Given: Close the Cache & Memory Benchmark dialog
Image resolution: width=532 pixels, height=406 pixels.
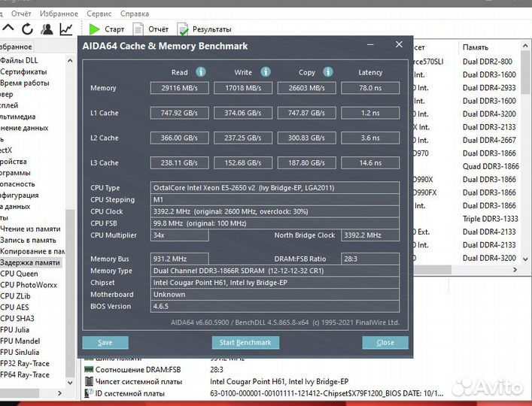Looking at the screenshot, I should click(399, 44).
